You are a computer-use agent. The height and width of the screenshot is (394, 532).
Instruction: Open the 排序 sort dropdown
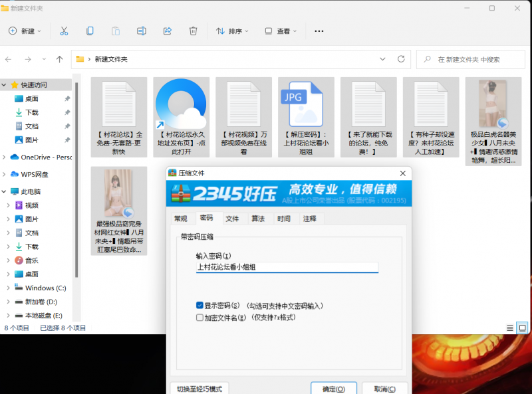tap(232, 31)
